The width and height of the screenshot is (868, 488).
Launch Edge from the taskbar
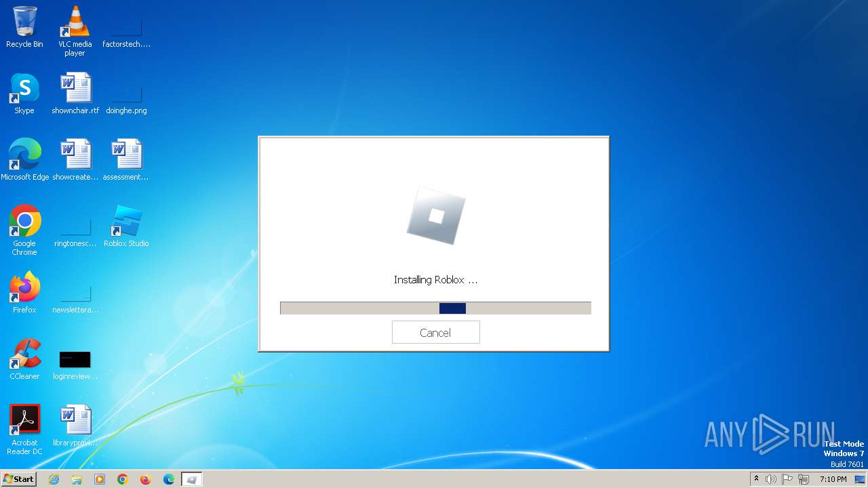[169, 479]
